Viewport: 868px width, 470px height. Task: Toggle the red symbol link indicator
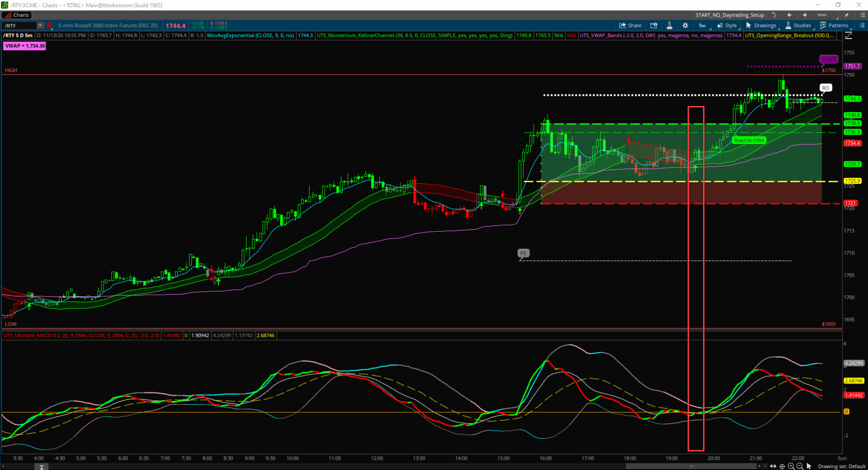tap(49, 26)
